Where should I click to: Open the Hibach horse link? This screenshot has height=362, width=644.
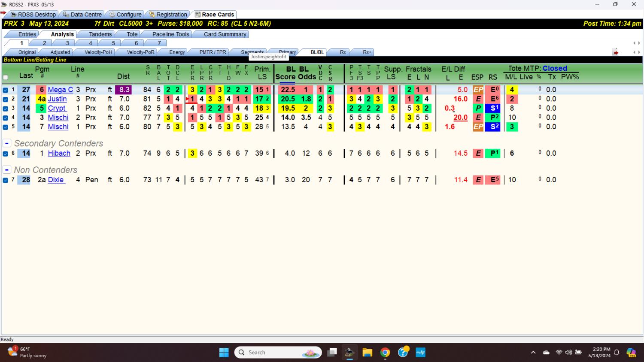(x=59, y=153)
